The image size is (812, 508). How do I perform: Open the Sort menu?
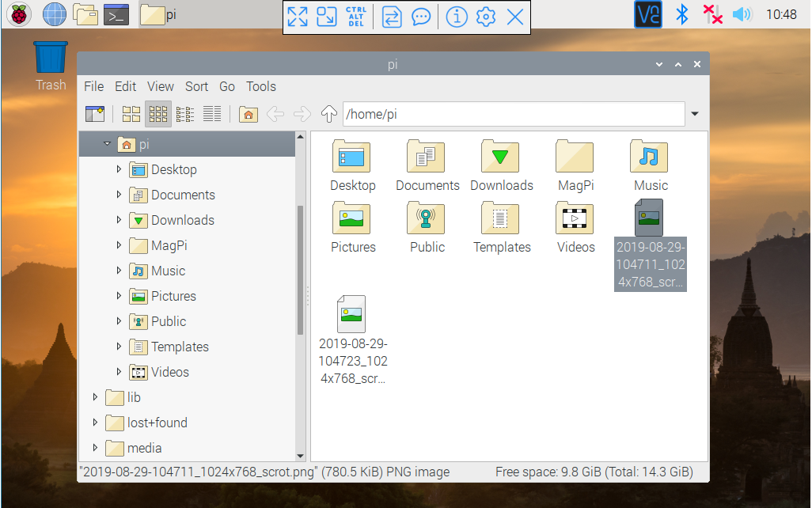click(196, 86)
